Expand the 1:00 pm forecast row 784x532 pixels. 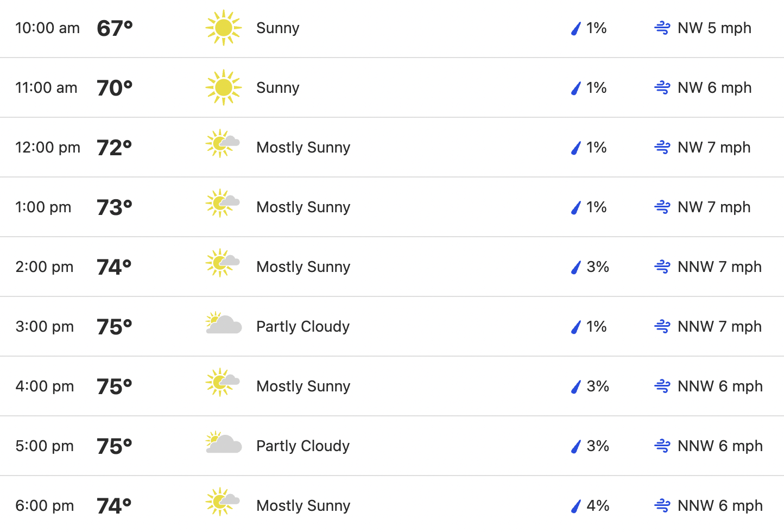tap(392, 207)
